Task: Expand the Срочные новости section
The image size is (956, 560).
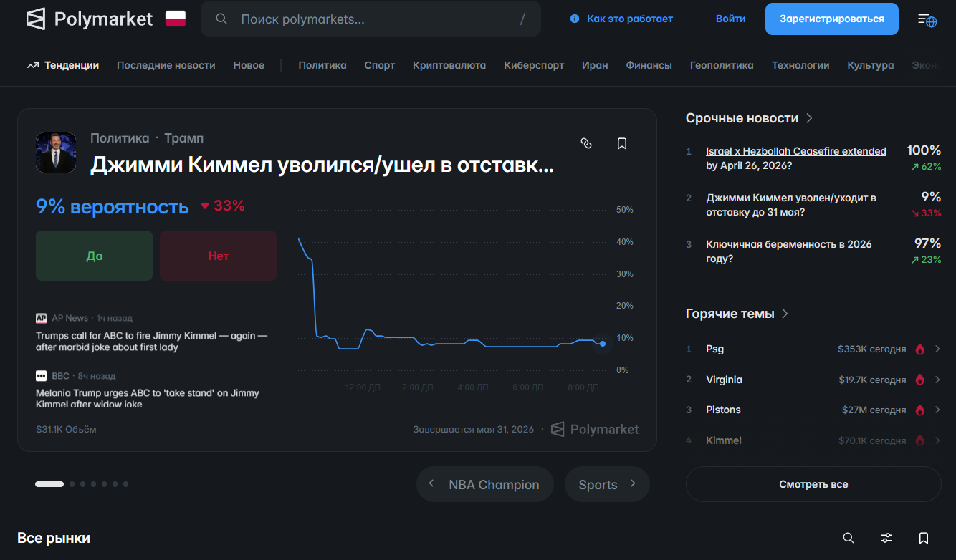Action: point(809,118)
